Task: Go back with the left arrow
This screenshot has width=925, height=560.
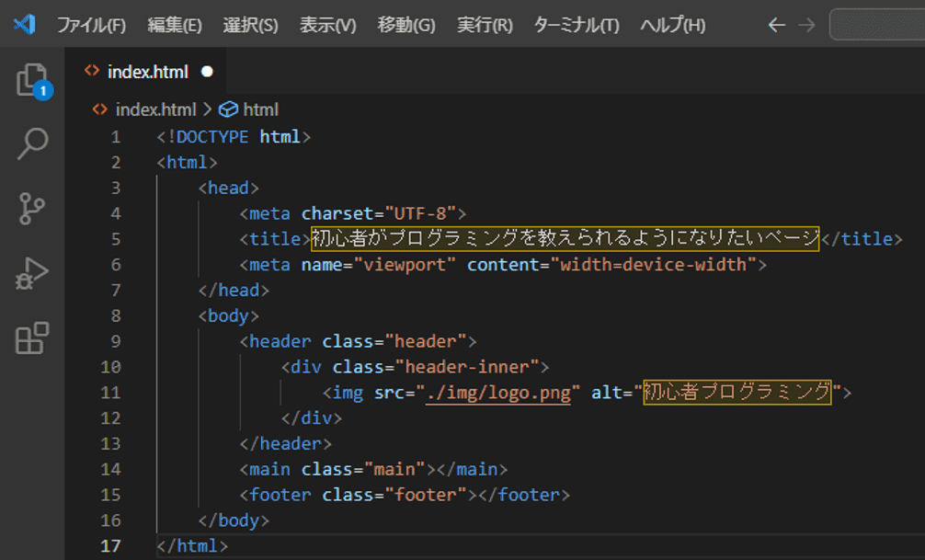Action: pos(776,25)
